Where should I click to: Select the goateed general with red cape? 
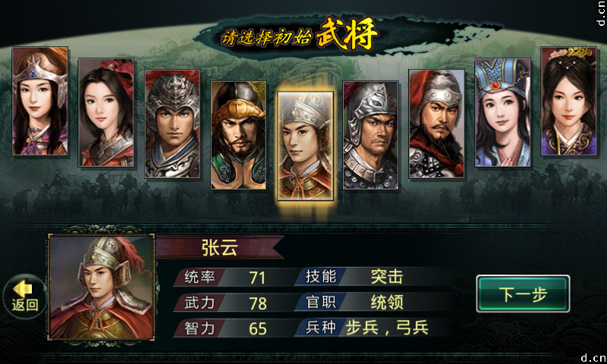(437, 124)
